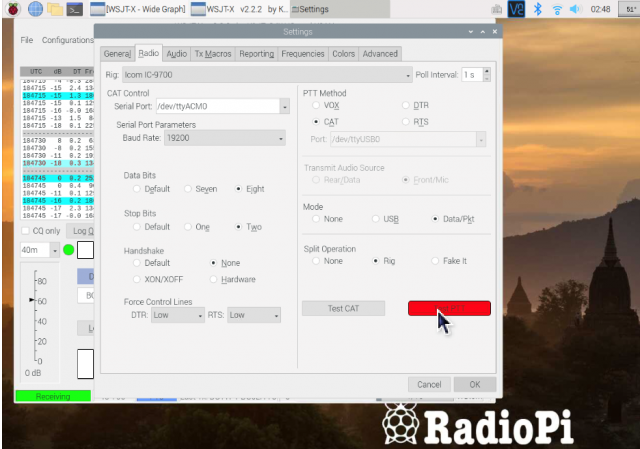Open the Bluetooth tray icon
The width and height of the screenshot is (640, 449).
538,9
